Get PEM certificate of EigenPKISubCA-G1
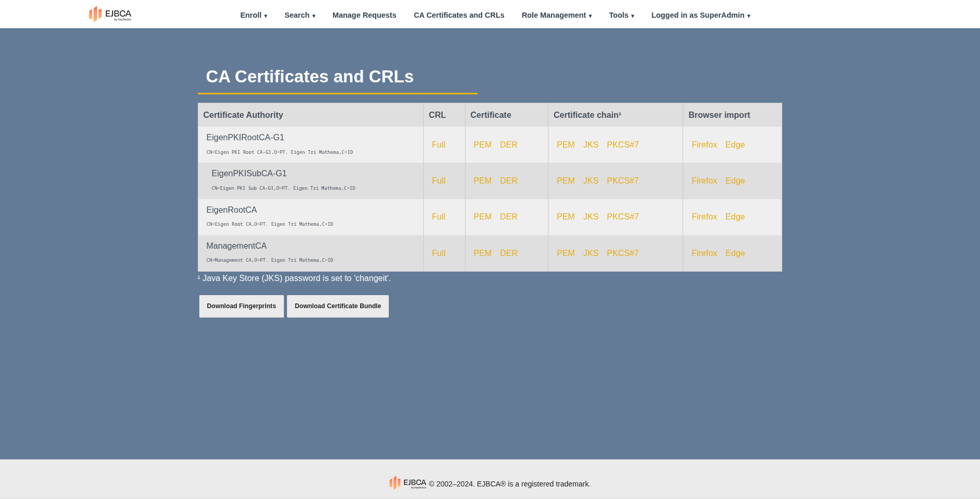Screen dimensions: 980x499 coord(483,181)
